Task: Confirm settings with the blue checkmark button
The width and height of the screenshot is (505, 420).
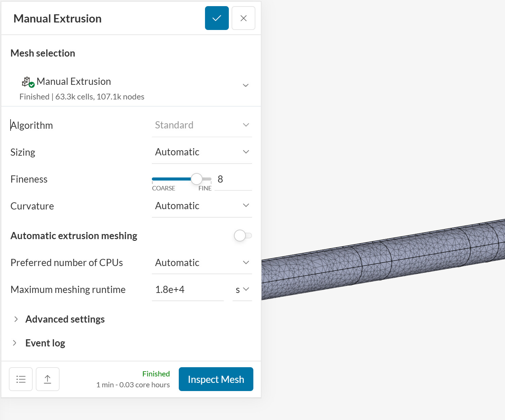Action: pos(217,18)
